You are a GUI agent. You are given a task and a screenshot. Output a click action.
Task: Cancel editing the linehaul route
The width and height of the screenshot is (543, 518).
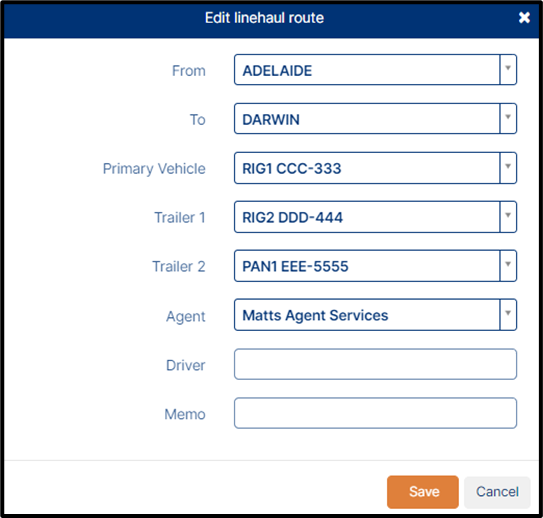[497, 492]
